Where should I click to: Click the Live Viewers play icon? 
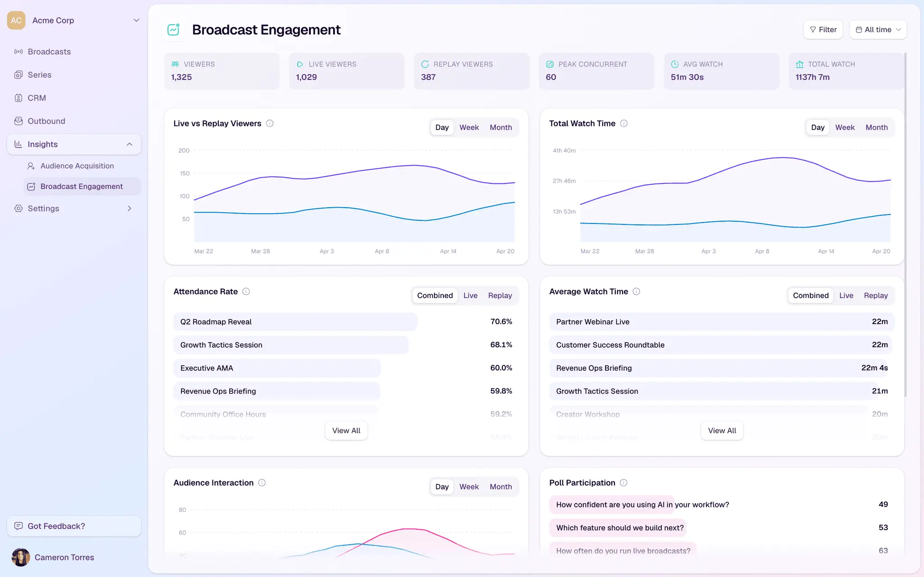coord(300,64)
